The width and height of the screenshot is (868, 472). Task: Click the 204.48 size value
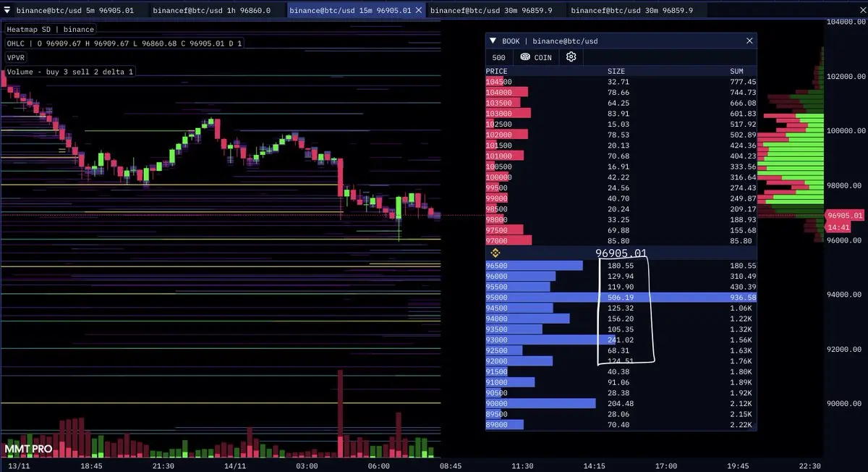coord(621,404)
